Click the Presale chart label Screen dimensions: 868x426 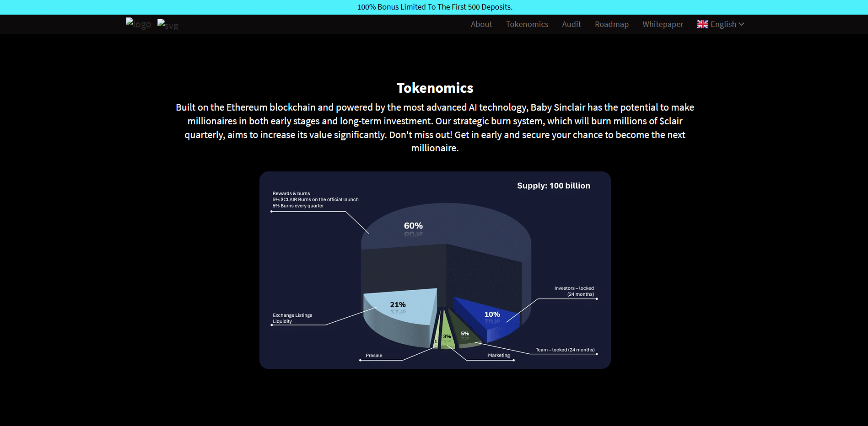tap(374, 355)
